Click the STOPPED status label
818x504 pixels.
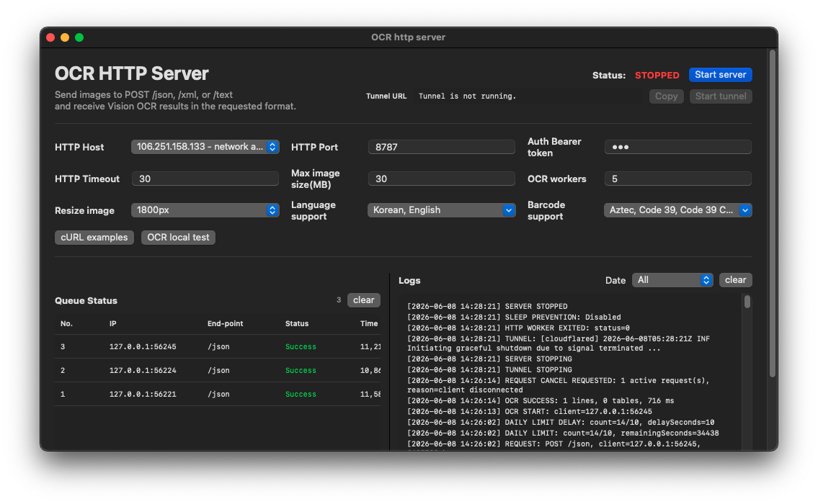tap(657, 75)
